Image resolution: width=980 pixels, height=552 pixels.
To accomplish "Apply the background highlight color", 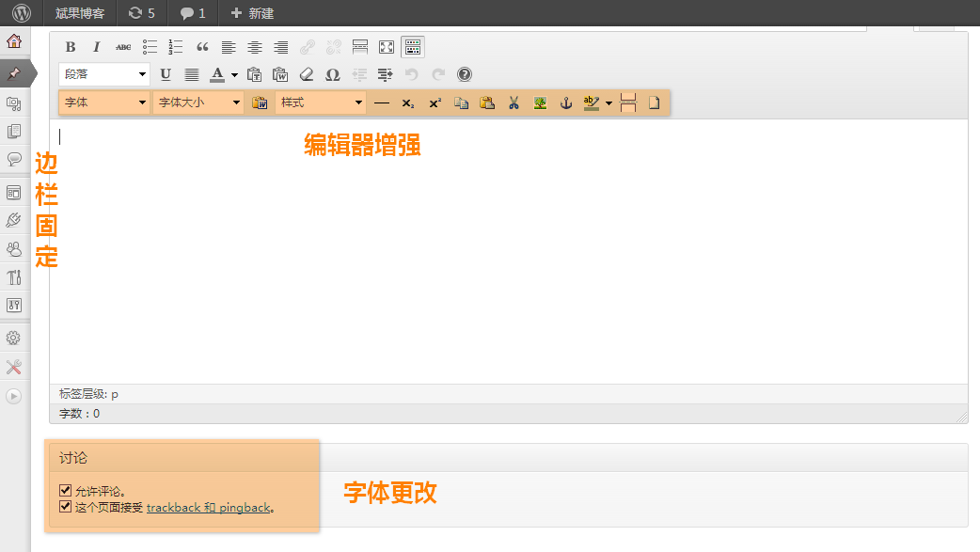I will [x=592, y=103].
